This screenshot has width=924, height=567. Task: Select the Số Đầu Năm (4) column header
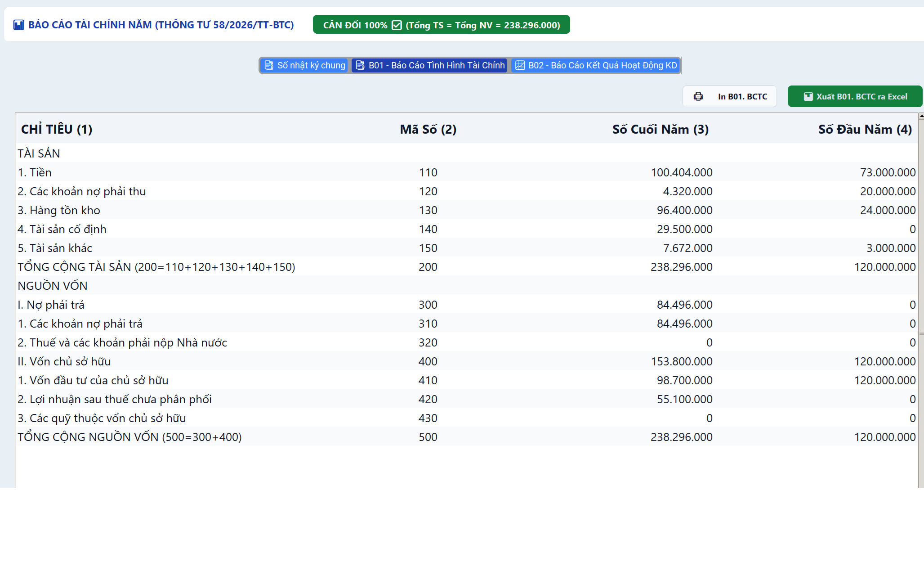[x=865, y=129]
